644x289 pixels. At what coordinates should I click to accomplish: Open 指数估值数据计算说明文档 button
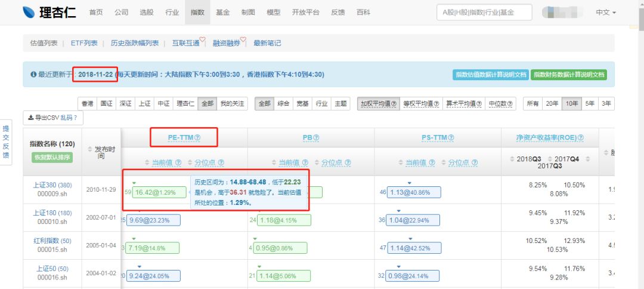click(x=490, y=75)
